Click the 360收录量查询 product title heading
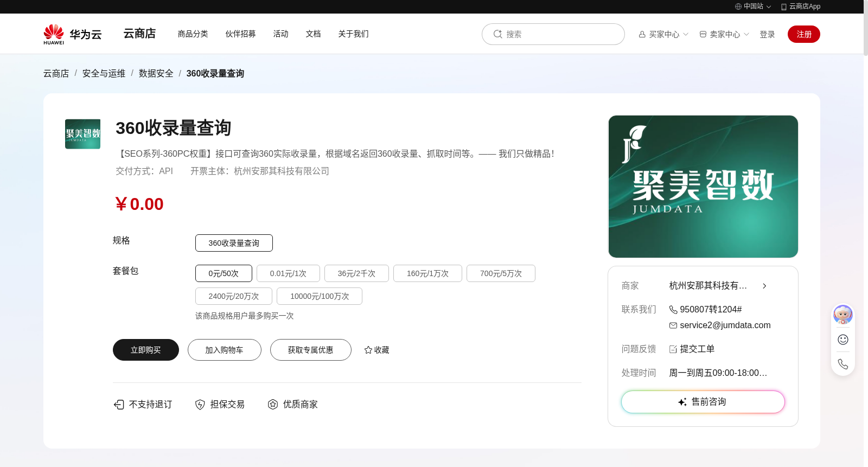Screen dimensions: 868x467 pyautogui.click(x=174, y=128)
